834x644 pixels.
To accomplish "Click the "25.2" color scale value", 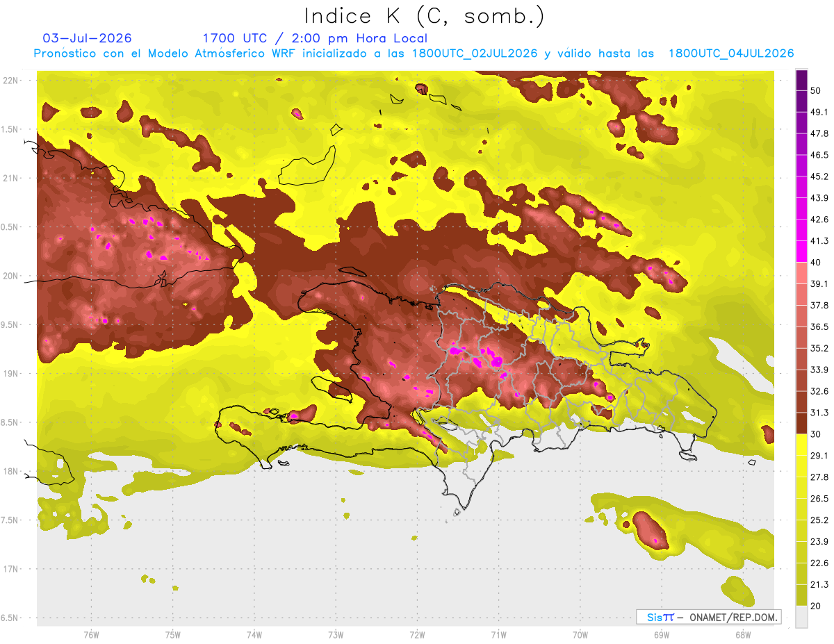I will (819, 520).
